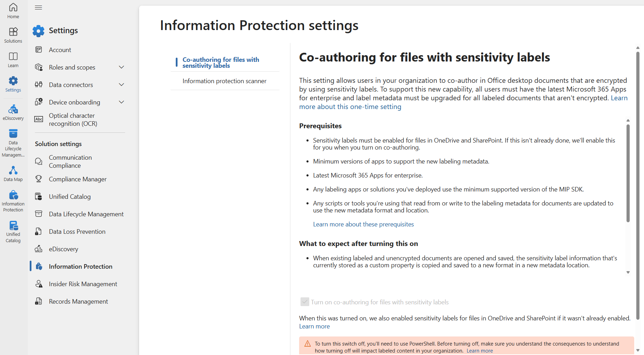
Task: Click the Learn book icon
Action: pos(13,60)
